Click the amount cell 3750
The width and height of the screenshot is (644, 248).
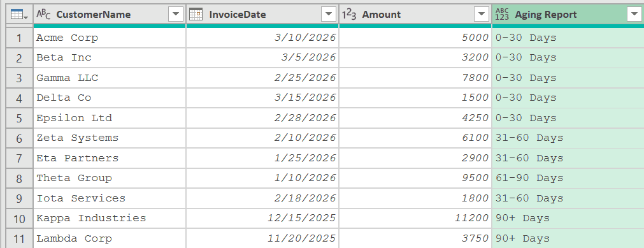415,238
